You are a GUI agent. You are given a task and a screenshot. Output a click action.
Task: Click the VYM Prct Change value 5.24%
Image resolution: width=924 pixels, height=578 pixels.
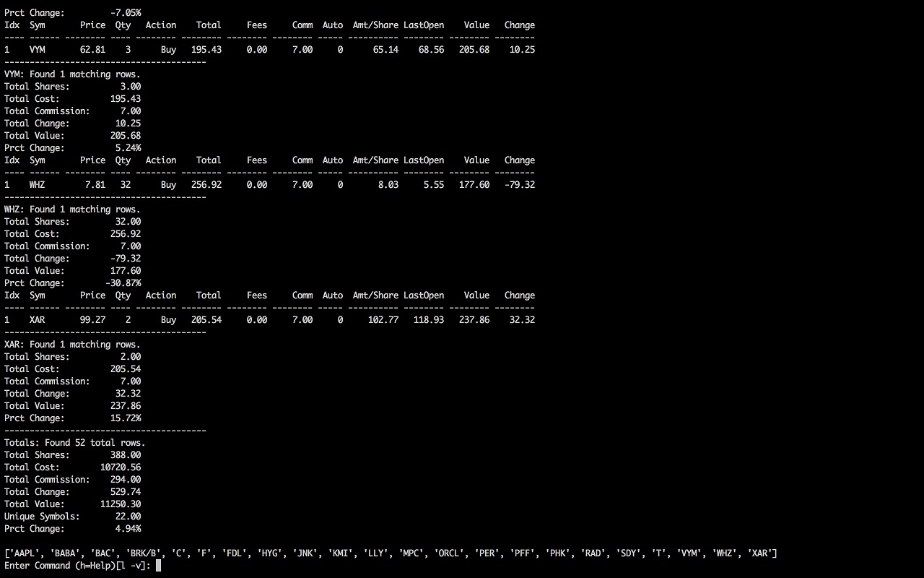[128, 148]
